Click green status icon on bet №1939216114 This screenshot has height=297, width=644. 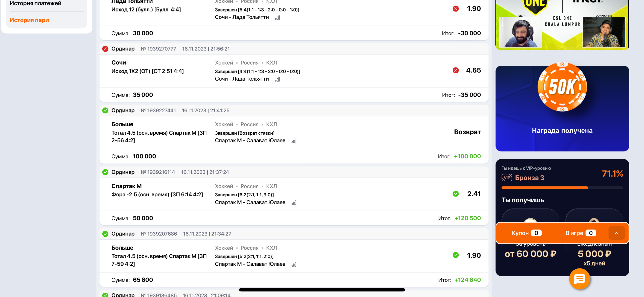pos(105,172)
